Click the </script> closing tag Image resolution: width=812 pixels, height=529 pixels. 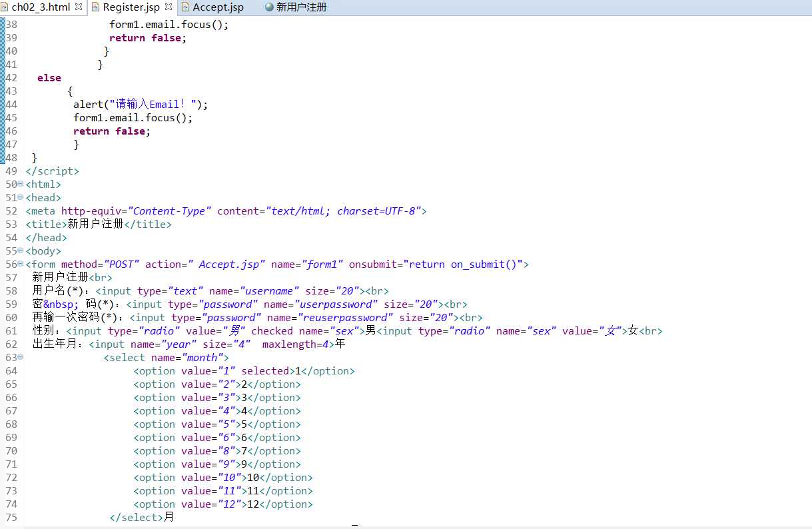(53, 171)
